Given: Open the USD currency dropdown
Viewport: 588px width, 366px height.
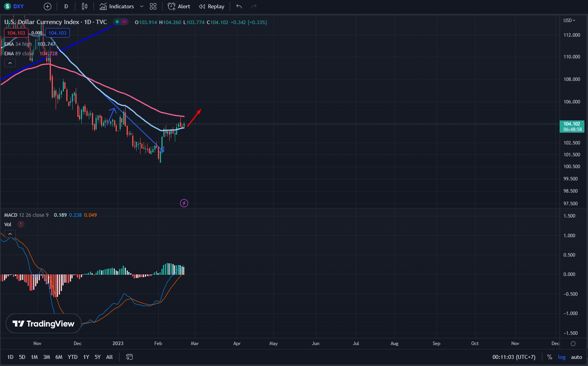Looking at the screenshot, I should pos(569,21).
